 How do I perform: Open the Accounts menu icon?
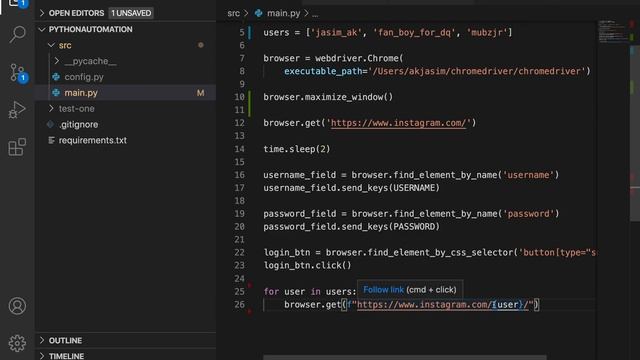click(17, 306)
